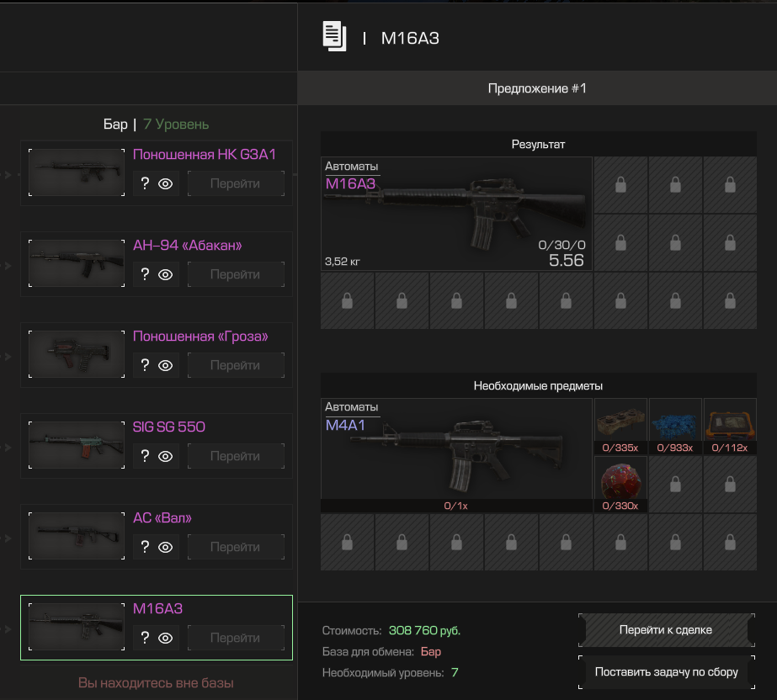Click the Поношенная HK G3A1 title text
Viewport: 777px width, 700px height.
tap(205, 155)
